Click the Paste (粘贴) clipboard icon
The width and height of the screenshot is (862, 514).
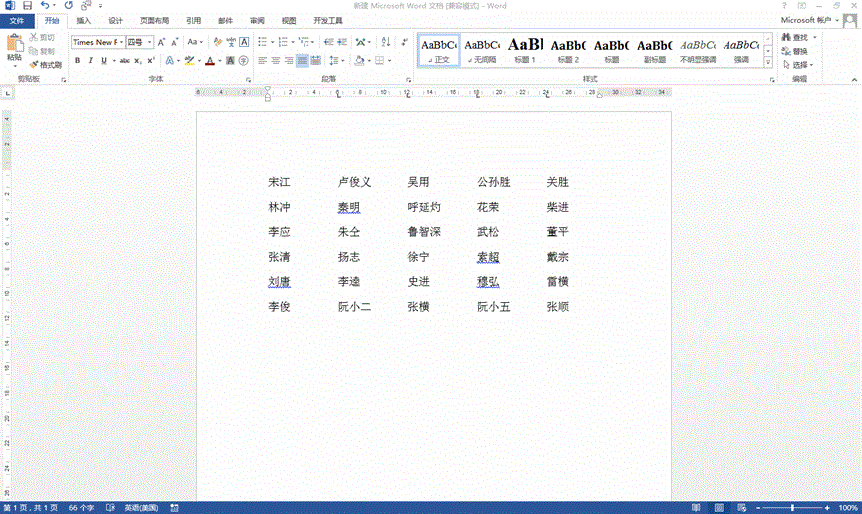(x=14, y=48)
